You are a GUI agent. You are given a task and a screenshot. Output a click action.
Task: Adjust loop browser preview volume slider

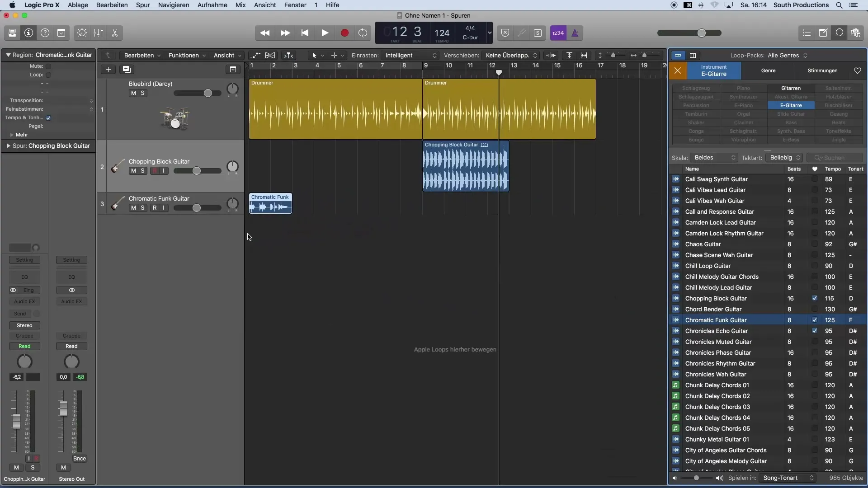[696, 478]
